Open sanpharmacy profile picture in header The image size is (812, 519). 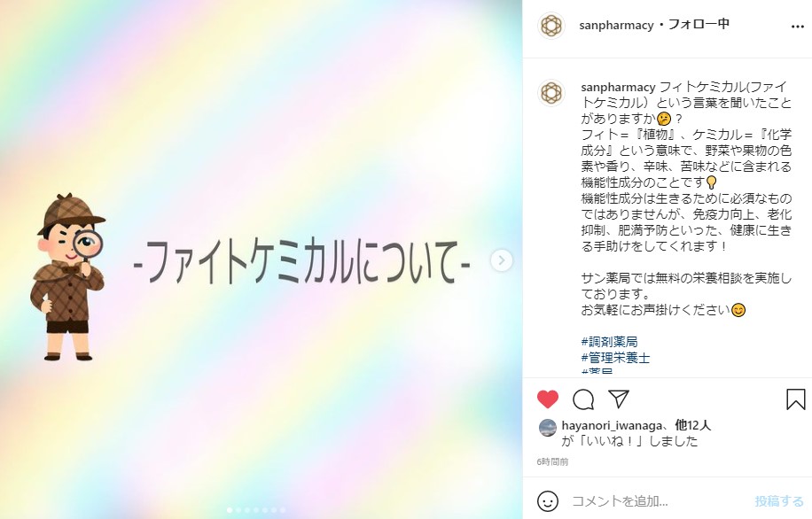[551, 26]
